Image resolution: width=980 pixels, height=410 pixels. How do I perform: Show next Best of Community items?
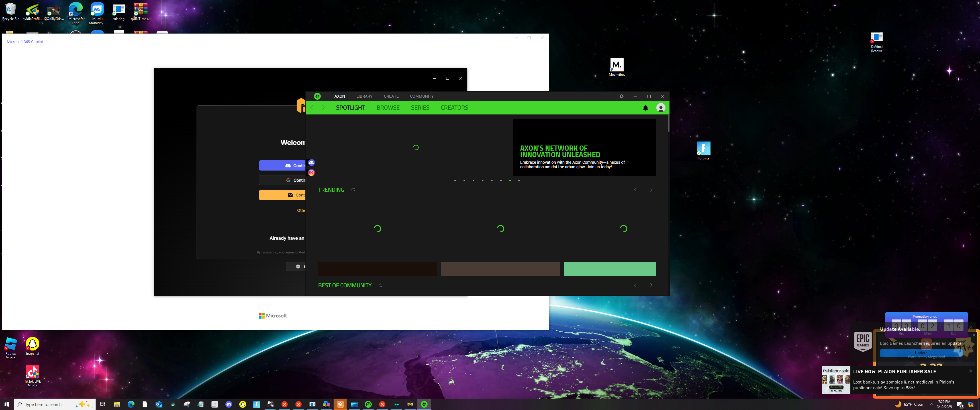pos(651,285)
